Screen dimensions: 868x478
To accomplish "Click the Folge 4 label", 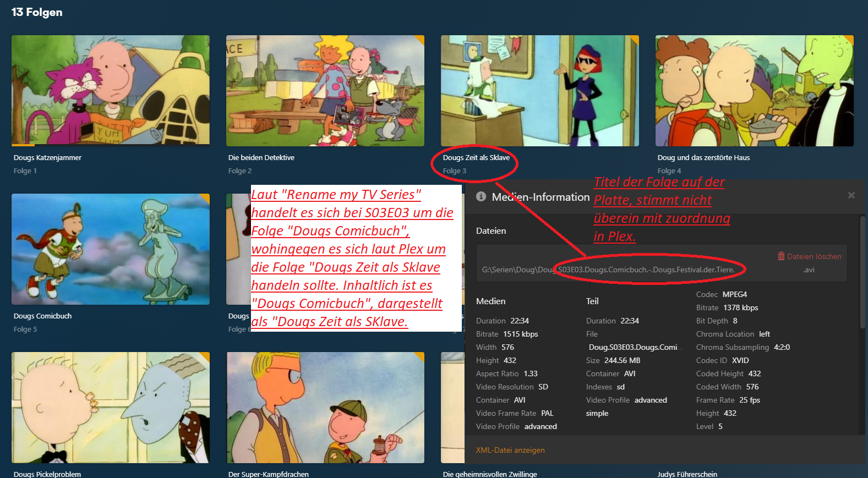I will tap(669, 171).
